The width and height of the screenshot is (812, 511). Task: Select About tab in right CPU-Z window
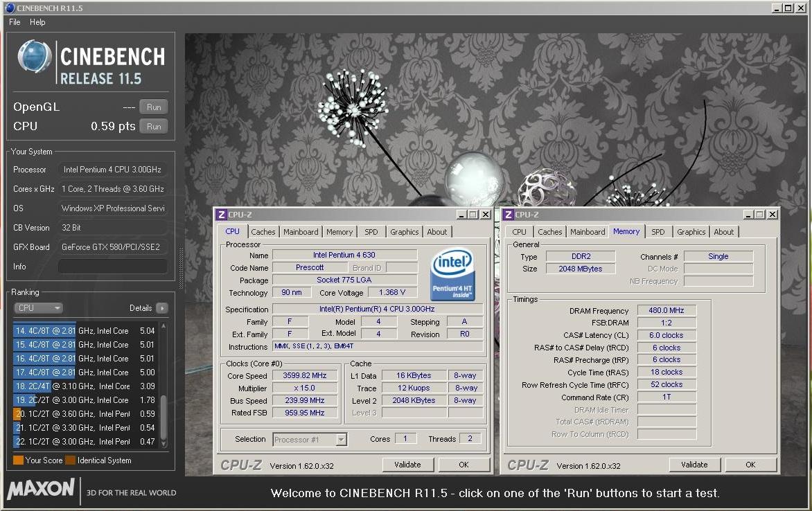723,232
